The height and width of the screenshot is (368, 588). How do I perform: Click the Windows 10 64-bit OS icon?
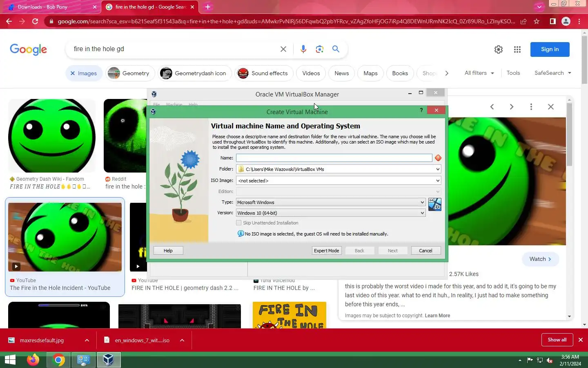point(434,204)
